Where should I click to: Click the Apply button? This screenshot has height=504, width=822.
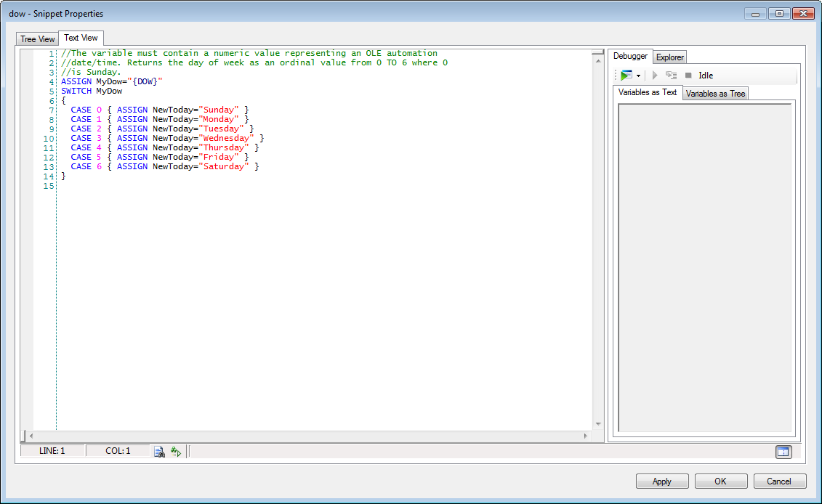661,481
